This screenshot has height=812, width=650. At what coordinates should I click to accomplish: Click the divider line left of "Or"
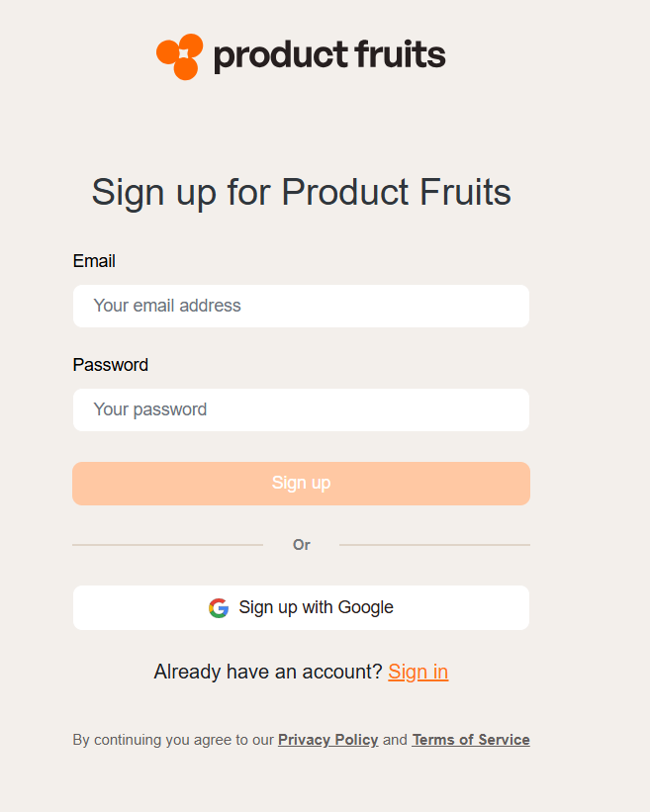(x=167, y=545)
